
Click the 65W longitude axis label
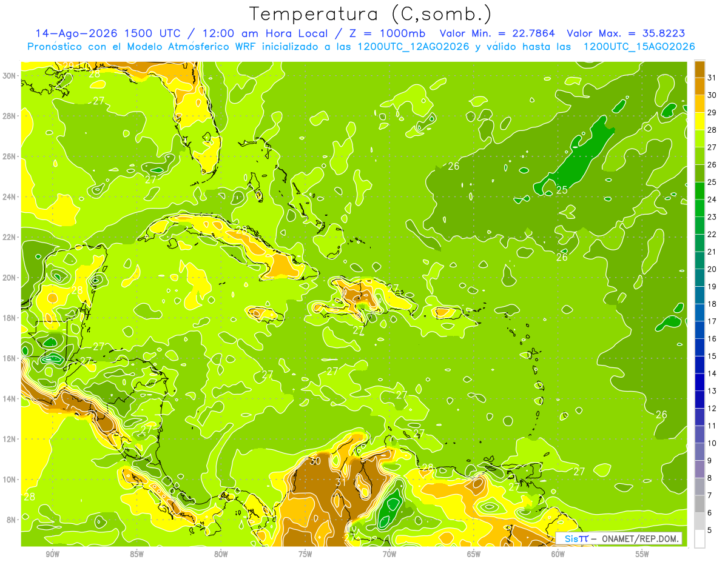point(474,554)
